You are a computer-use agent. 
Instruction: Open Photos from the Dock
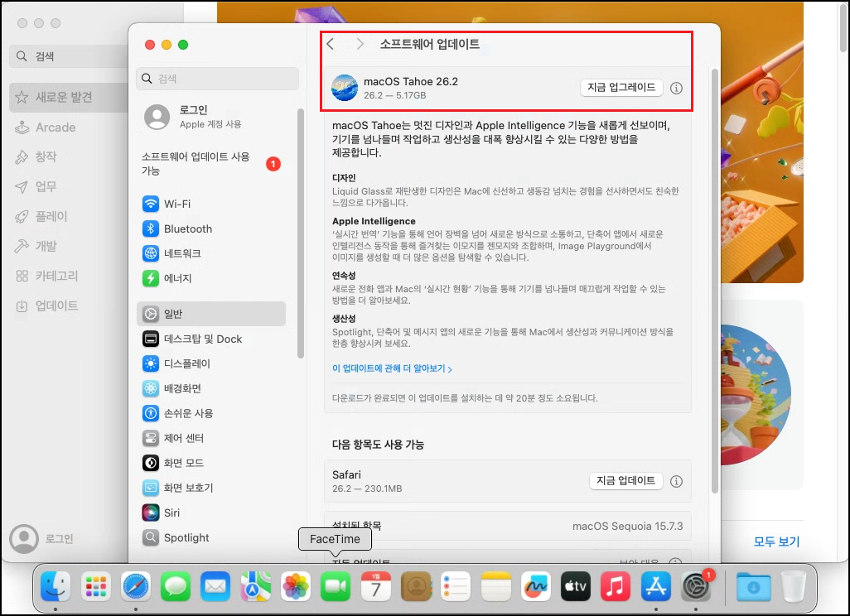pos(296,586)
